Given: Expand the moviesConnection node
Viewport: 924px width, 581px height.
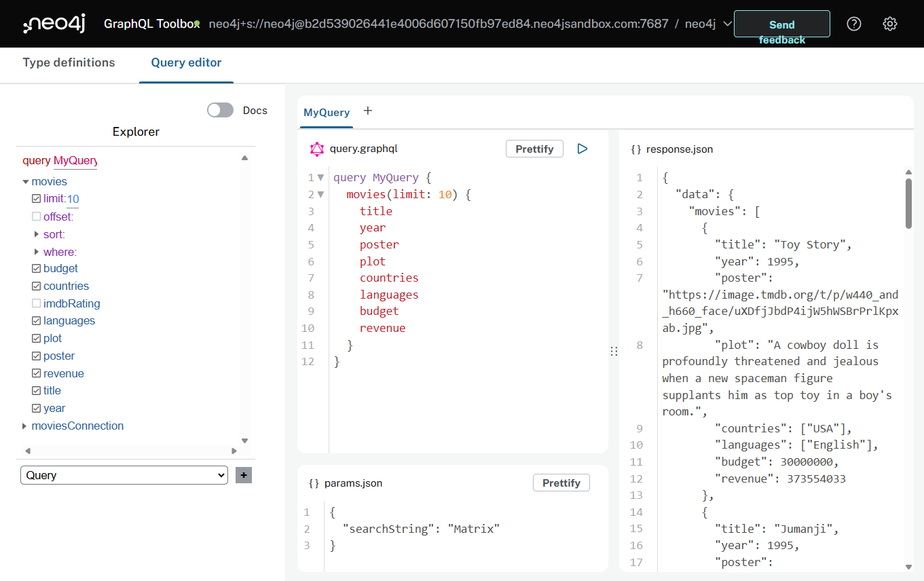Looking at the screenshot, I should tap(26, 426).
